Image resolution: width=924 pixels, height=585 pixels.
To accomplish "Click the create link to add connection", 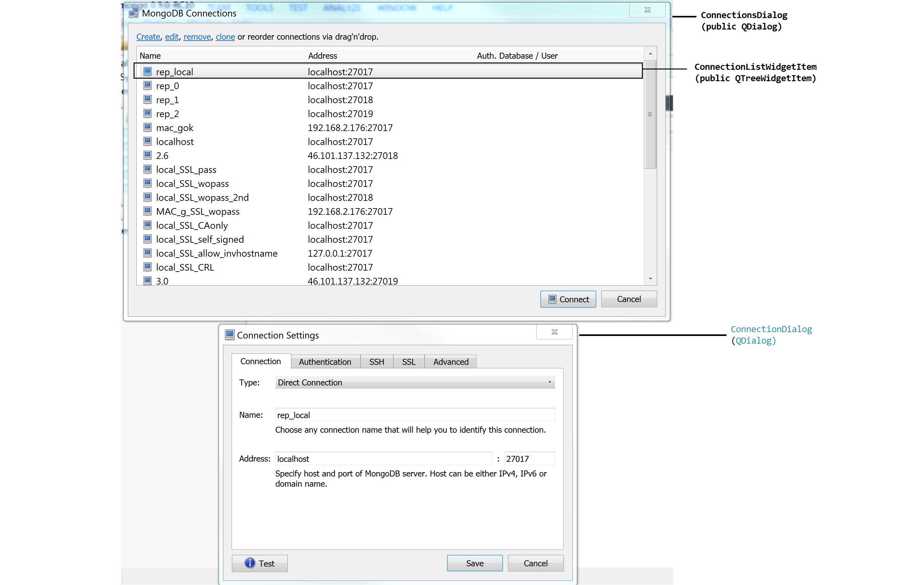I will [x=148, y=36].
